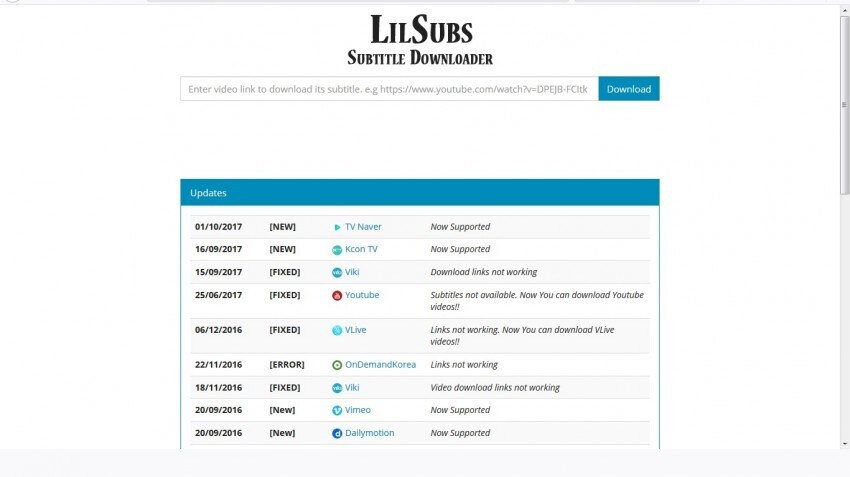The width and height of the screenshot is (850, 477).
Task: Click the Viki icon in the 15/09/2017 row
Action: click(337, 272)
